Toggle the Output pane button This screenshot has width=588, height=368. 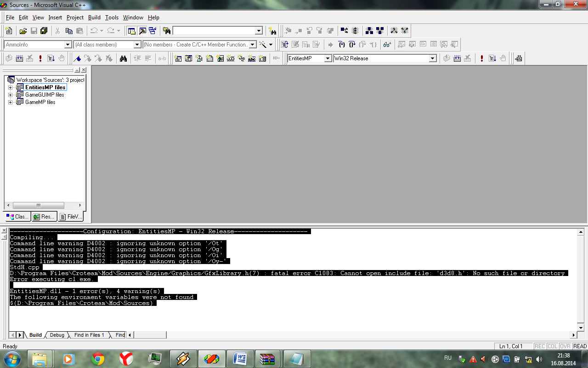point(142,31)
